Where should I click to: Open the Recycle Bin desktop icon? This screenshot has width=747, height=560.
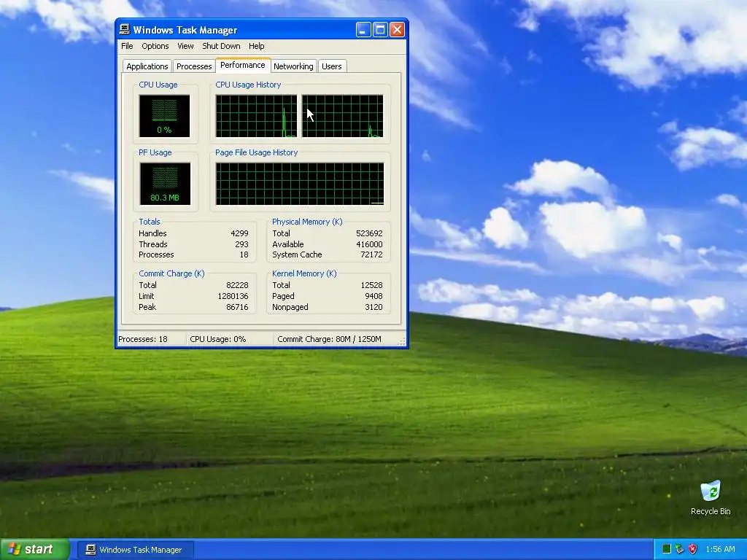pyautogui.click(x=711, y=497)
